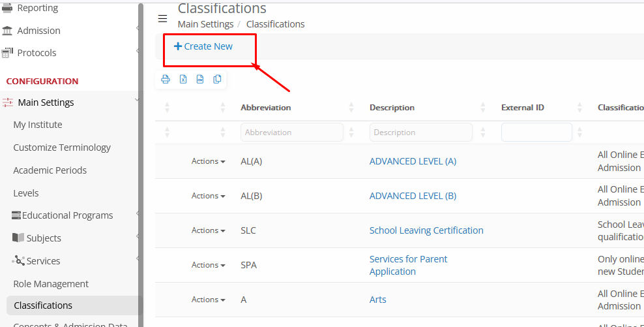Open the School Leaving Certification link
The image size is (644, 327).
[426, 230]
